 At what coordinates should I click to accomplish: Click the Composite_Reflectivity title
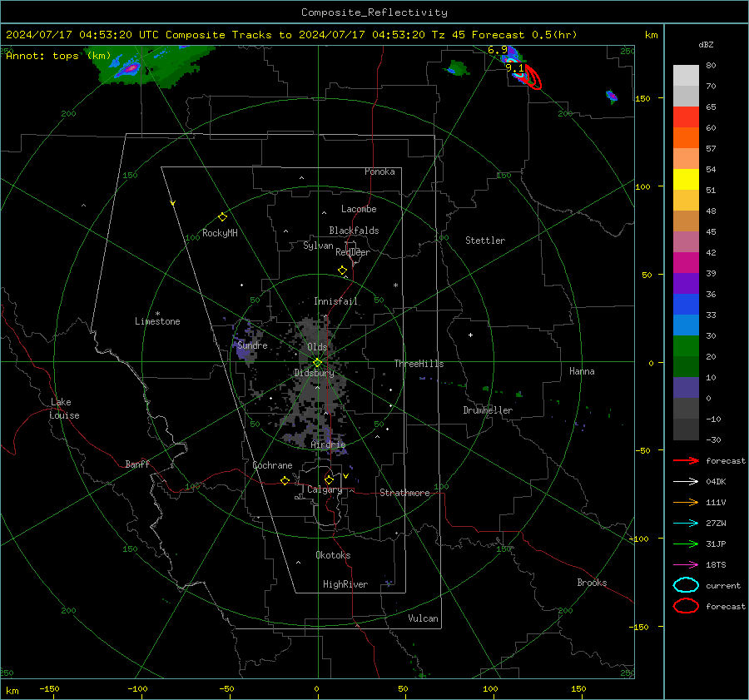pos(374,12)
